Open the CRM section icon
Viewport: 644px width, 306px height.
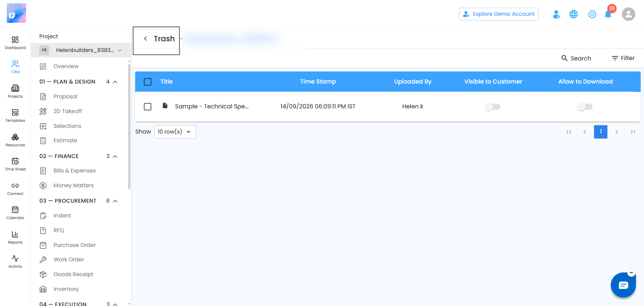pos(15,67)
